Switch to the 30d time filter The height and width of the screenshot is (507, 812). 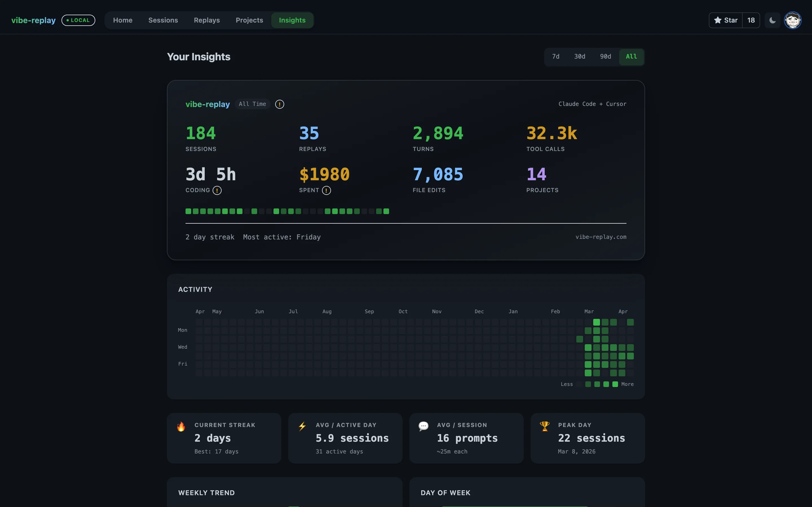tap(579, 57)
